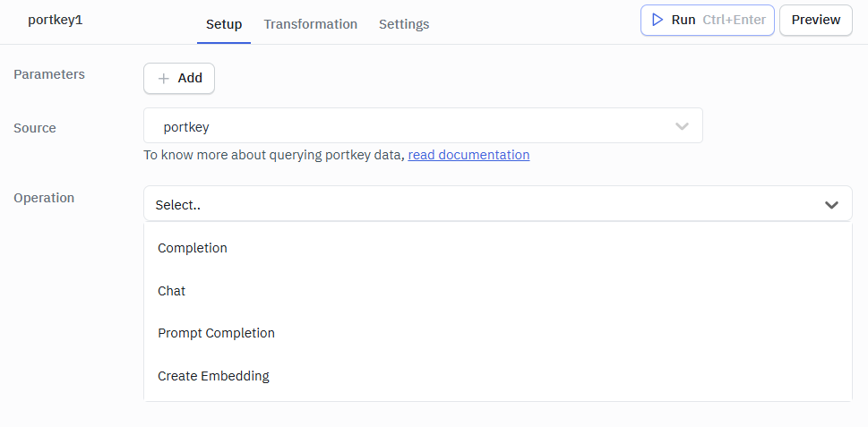Go to the Setup tab

coord(224,24)
